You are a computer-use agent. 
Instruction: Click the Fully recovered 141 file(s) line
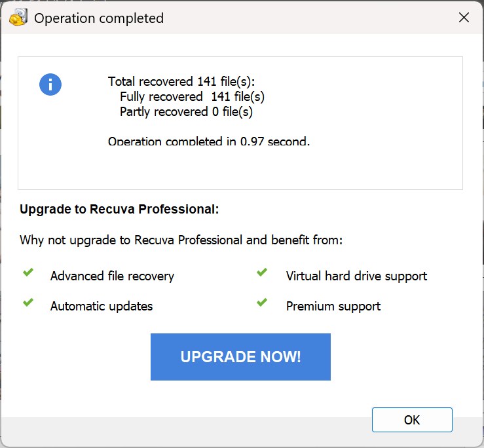[x=192, y=97]
